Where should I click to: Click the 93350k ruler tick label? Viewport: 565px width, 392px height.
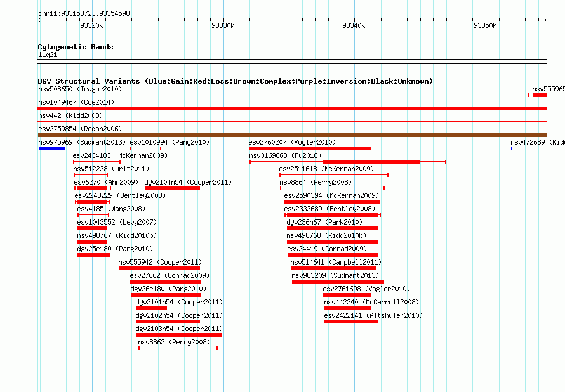click(485, 25)
